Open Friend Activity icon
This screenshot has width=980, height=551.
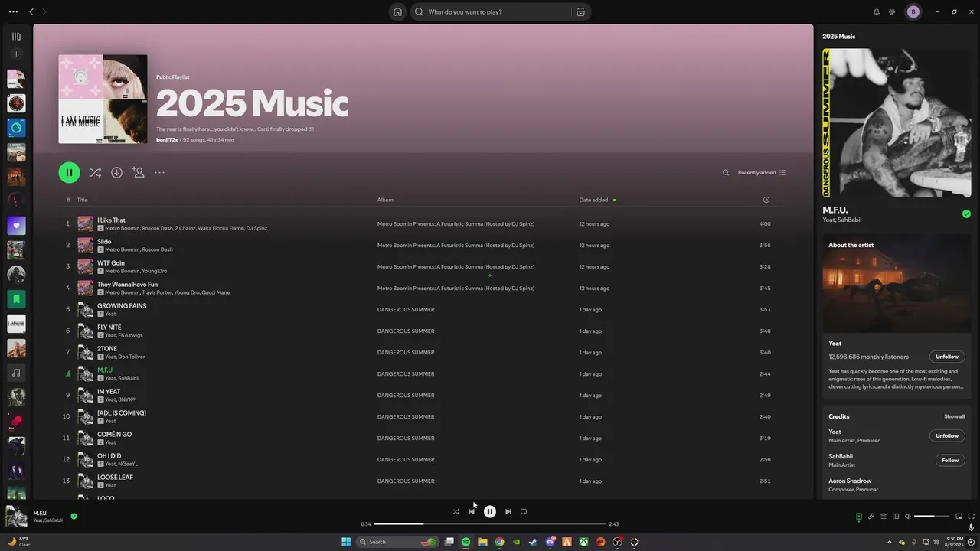892,11
